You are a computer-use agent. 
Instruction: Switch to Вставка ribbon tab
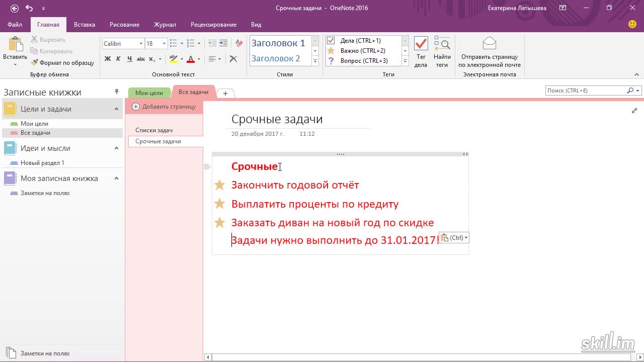tap(85, 25)
